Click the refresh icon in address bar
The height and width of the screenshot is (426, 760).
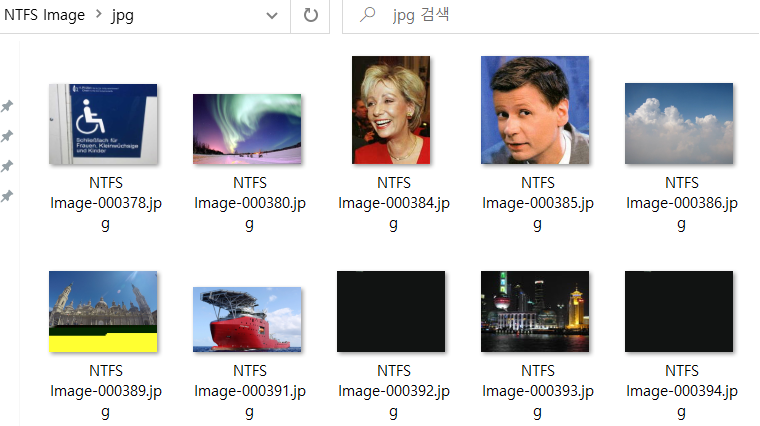point(311,15)
